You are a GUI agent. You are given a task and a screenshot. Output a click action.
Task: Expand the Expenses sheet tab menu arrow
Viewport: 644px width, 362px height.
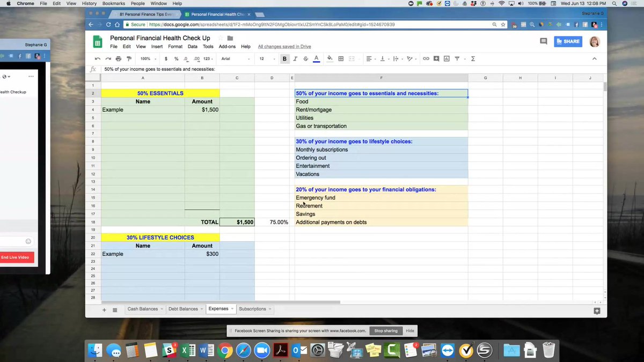coord(233,309)
